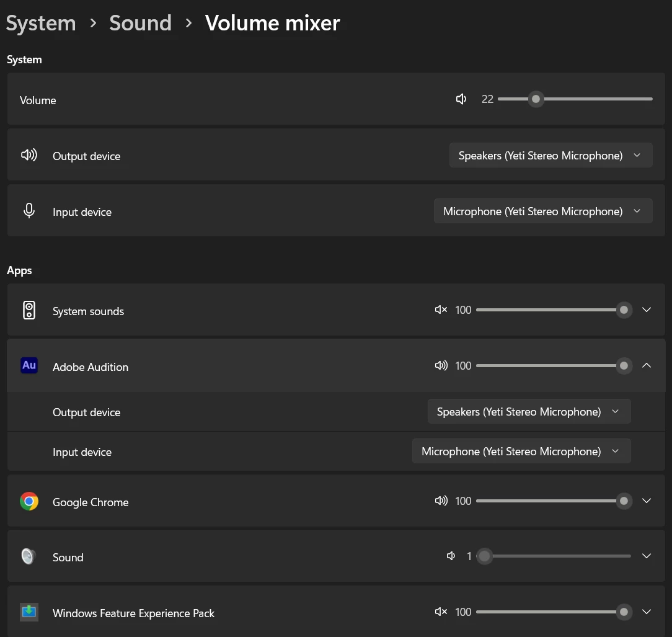
Task: Go back to System breadcrumb
Action: click(x=41, y=24)
